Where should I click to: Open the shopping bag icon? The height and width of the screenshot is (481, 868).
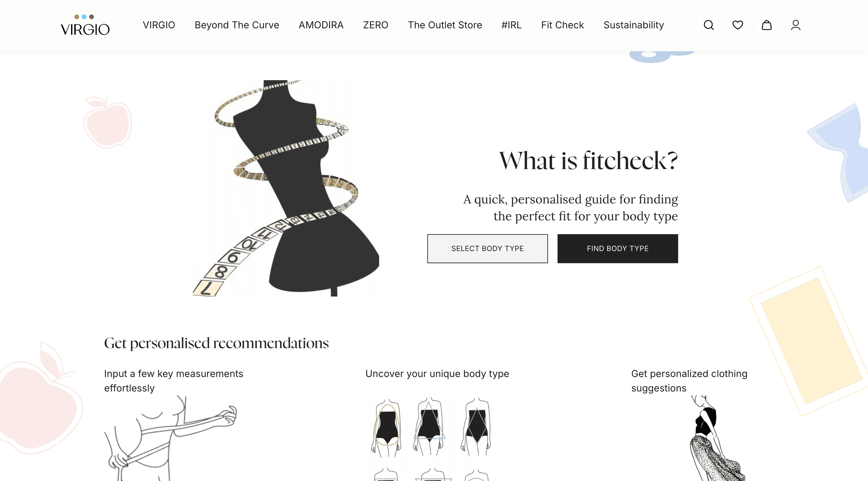point(766,25)
